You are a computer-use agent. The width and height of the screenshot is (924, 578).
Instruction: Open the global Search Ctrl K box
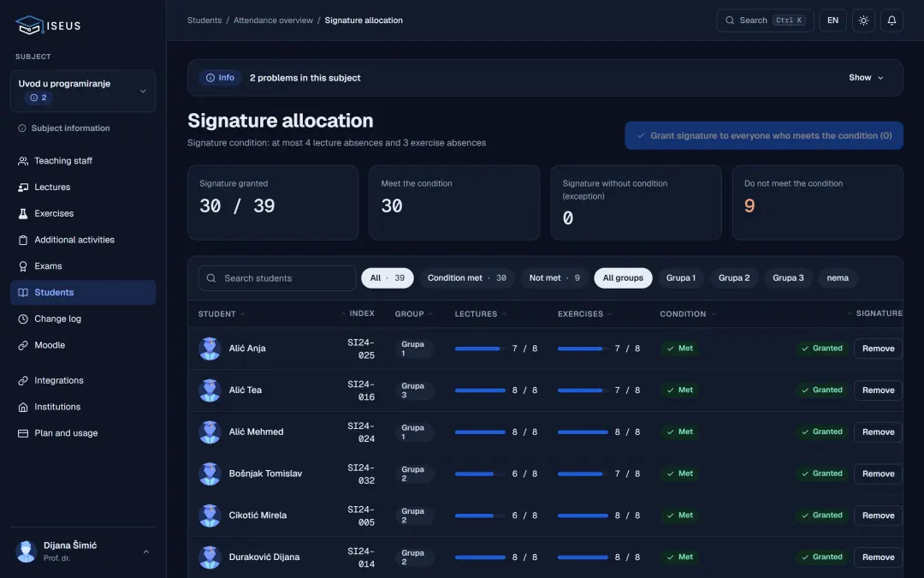(765, 21)
